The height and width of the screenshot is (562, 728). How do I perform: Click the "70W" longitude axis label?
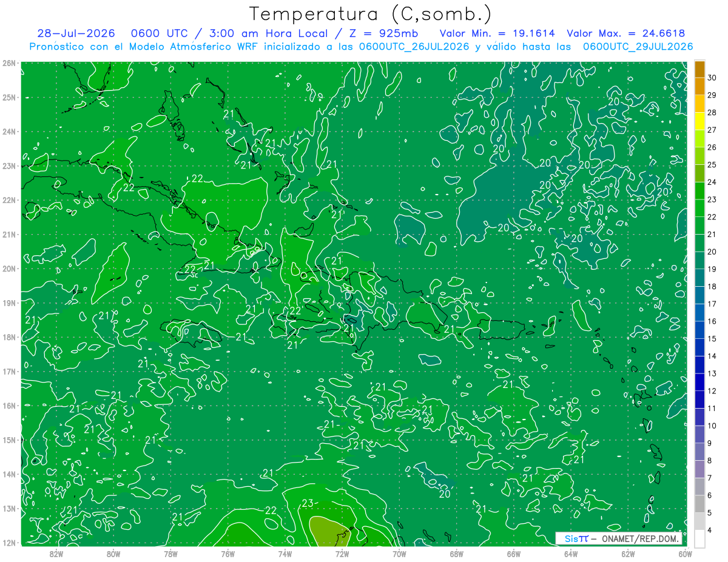(x=399, y=554)
